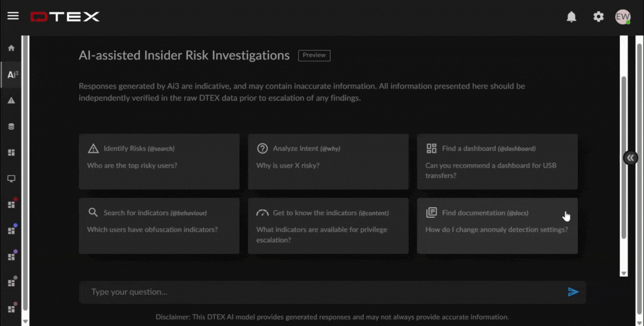Click the send question arrow

pos(573,291)
